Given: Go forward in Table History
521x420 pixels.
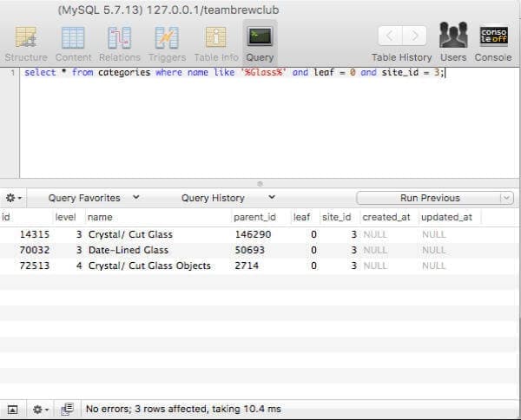Looking at the screenshot, I should coord(415,36).
